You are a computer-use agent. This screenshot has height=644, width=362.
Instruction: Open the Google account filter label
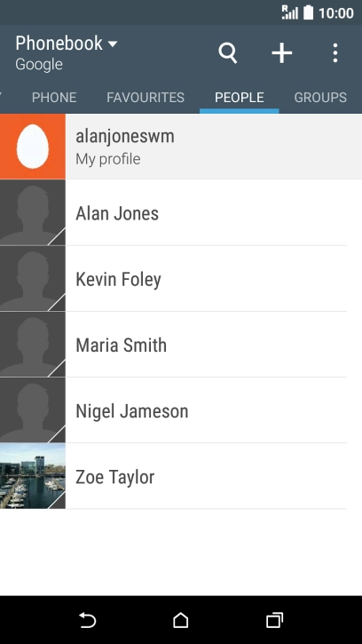tap(39, 65)
